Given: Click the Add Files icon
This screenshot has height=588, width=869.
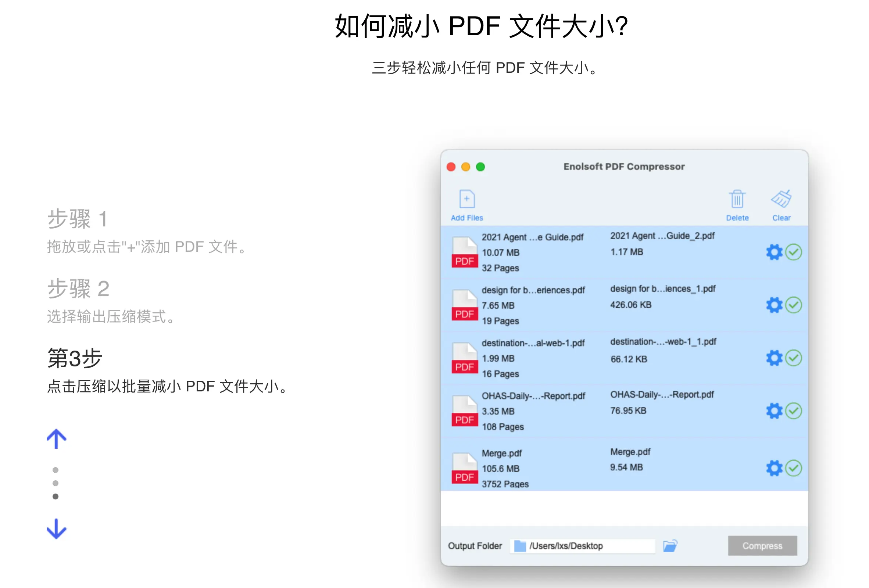Looking at the screenshot, I should pyautogui.click(x=466, y=199).
